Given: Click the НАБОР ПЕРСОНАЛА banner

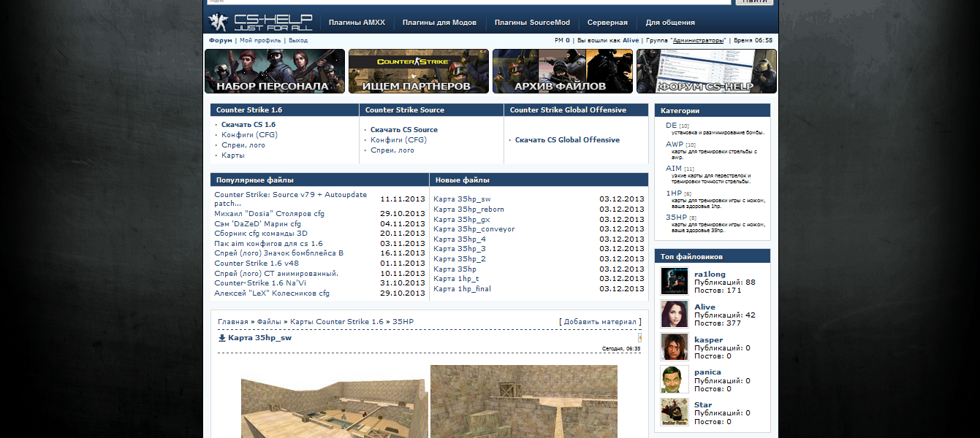Looking at the screenshot, I should point(275,72).
